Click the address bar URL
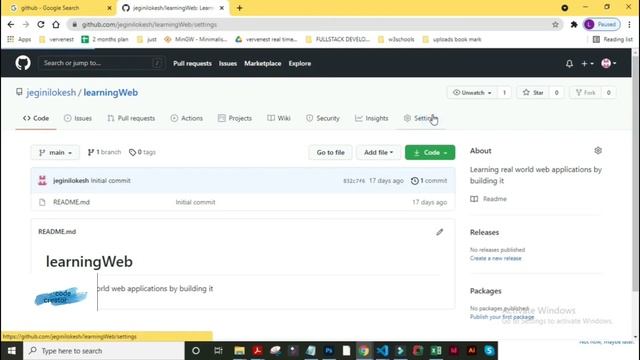The image size is (640, 360). [149, 24]
